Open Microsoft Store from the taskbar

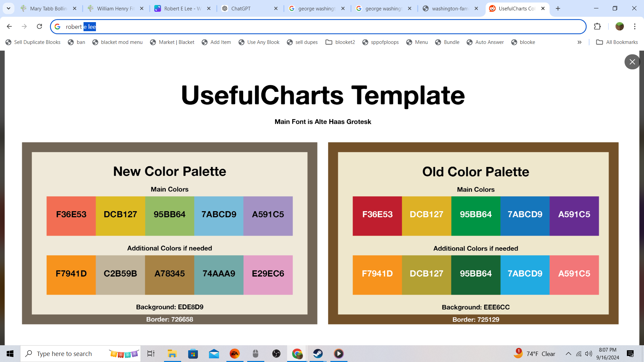click(x=193, y=354)
